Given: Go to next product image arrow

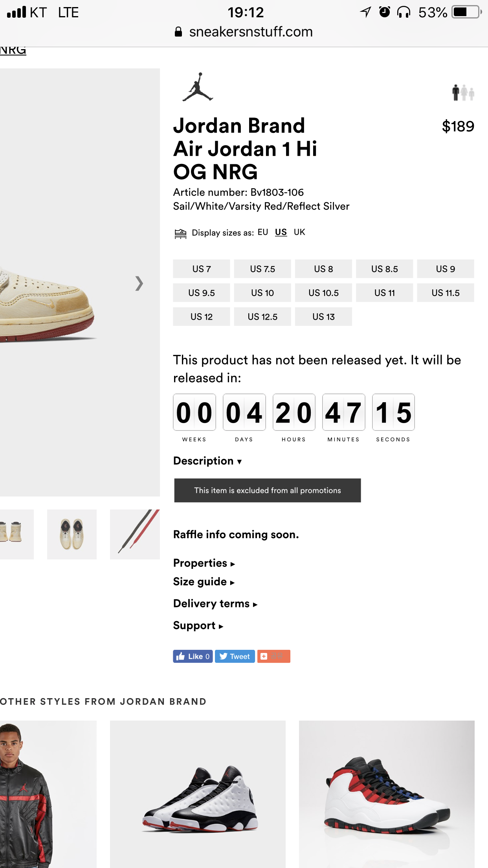Looking at the screenshot, I should (x=139, y=283).
